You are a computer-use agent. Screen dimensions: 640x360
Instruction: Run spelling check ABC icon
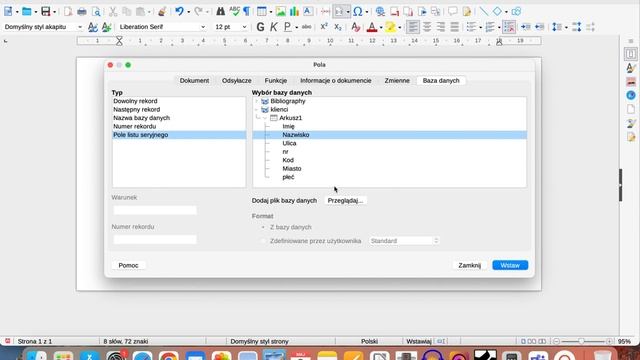click(234, 11)
